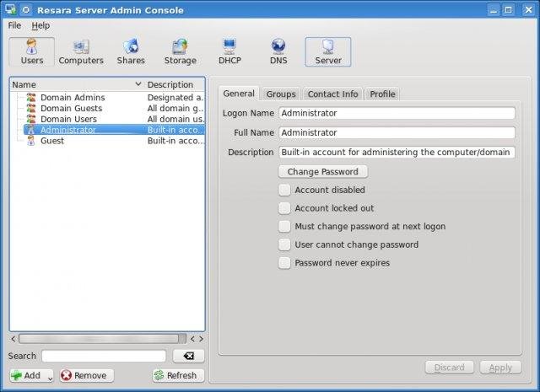Click the Change Password button
This screenshot has width=540, height=392.
[322, 171]
